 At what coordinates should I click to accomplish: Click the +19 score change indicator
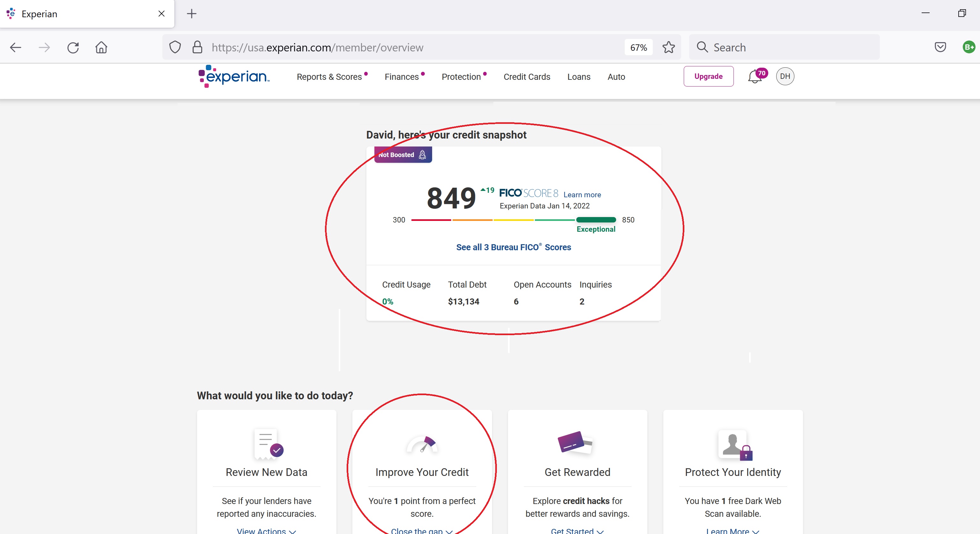tap(487, 190)
